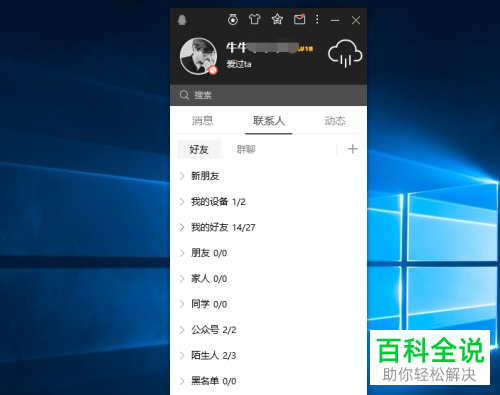500x395 pixels.
Task: Click the nickname starting with 牛牛
Action: pyautogui.click(x=262, y=47)
